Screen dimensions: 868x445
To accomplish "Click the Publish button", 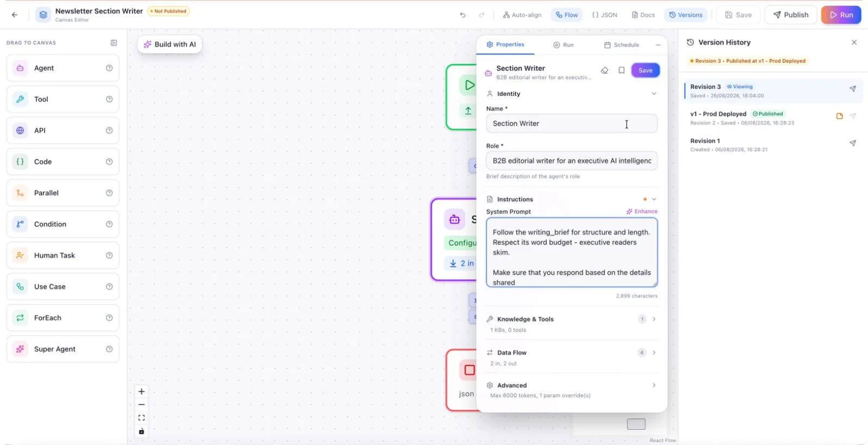I will click(x=790, y=15).
